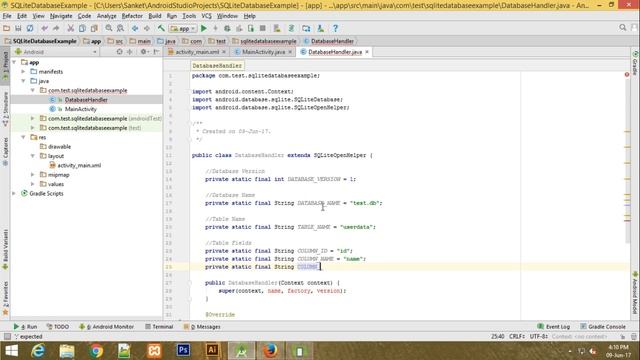Open the Navigate menu
The image size is (640, 360).
(61, 16)
